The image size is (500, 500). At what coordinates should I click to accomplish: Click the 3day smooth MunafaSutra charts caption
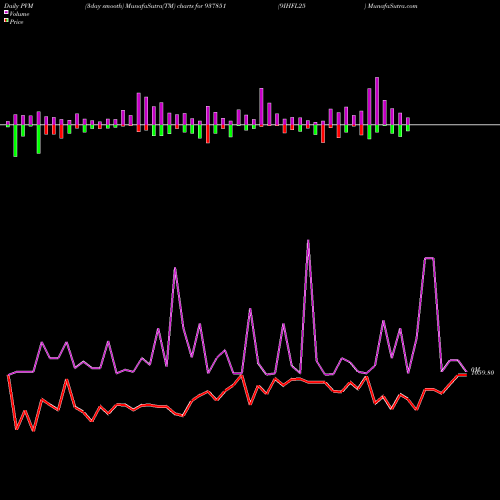pyautogui.click(x=155, y=6)
